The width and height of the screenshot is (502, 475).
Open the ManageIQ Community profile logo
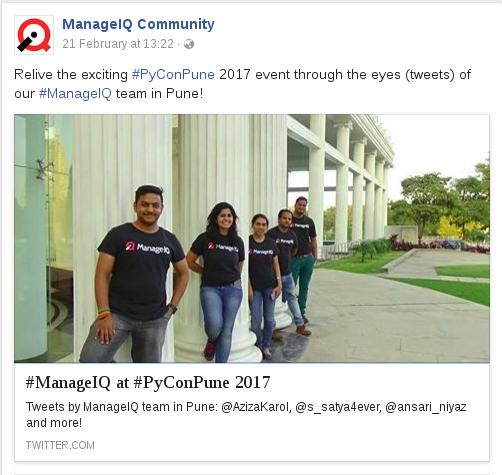34,35
